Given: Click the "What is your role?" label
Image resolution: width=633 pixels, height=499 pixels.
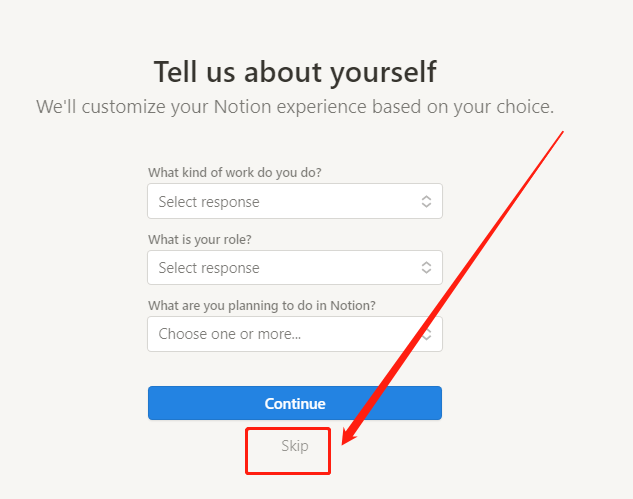Looking at the screenshot, I should (199, 239).
